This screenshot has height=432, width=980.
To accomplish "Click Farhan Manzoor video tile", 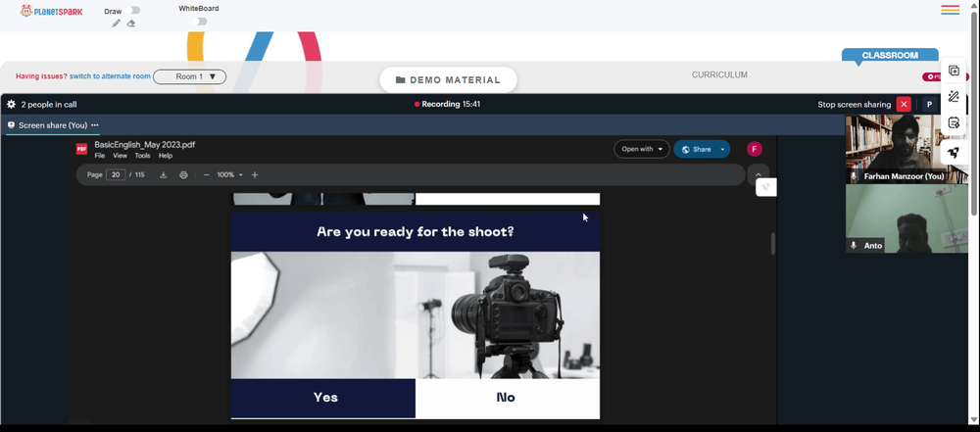I will [x=906, y=149].
